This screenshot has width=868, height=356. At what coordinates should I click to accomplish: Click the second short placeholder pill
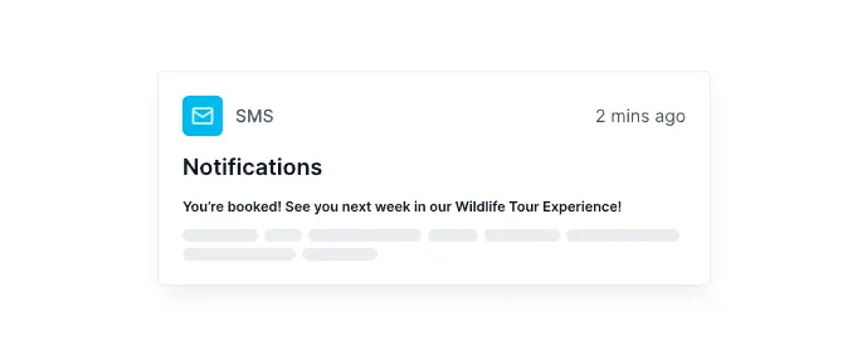tap(283, 235)
